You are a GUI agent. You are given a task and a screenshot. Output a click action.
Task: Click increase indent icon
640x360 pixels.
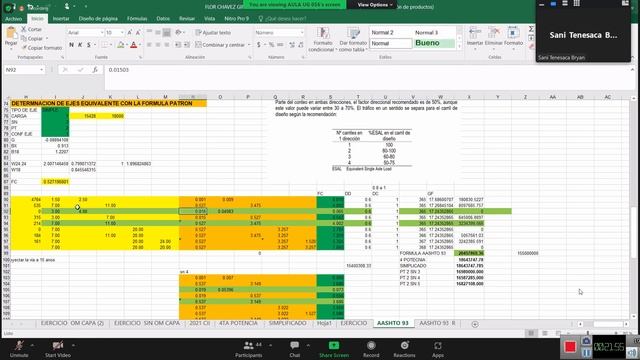coord(187,45)
